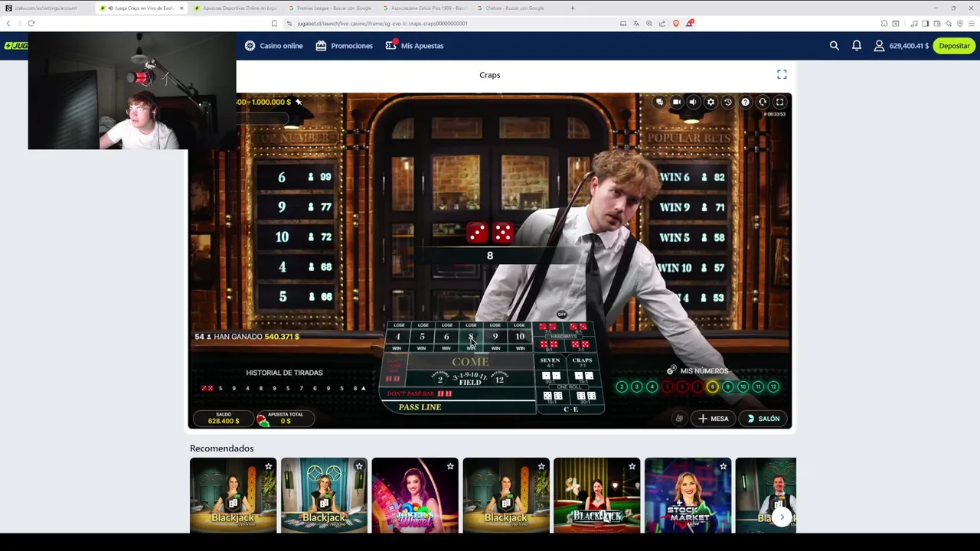Switch to Apuestas Deportivas Online tab
980x551 pixels.
tap(236, 8)
